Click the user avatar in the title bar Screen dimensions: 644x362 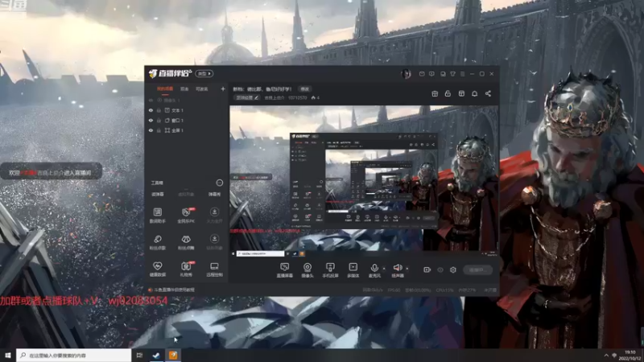point(406,74)
